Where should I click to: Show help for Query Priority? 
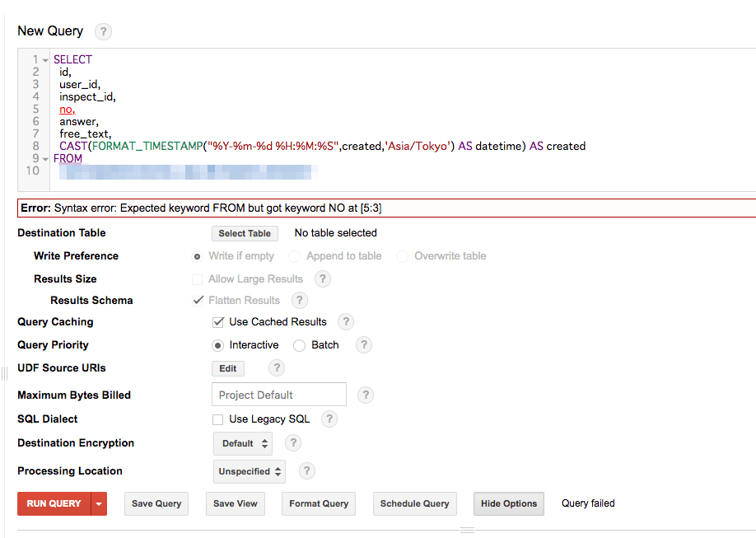(362, 345)
